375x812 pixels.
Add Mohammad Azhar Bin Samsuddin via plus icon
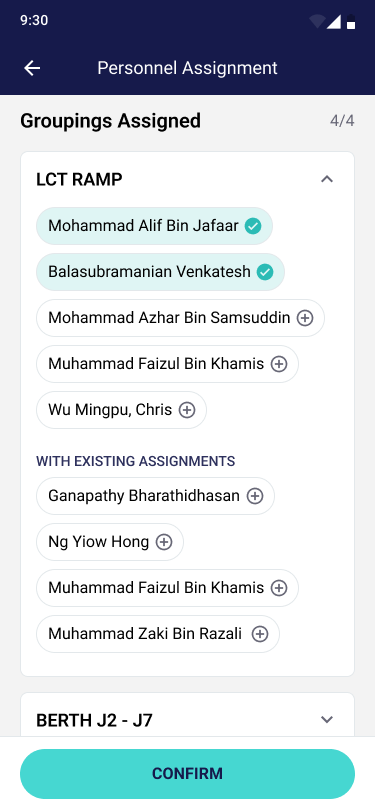305,318
